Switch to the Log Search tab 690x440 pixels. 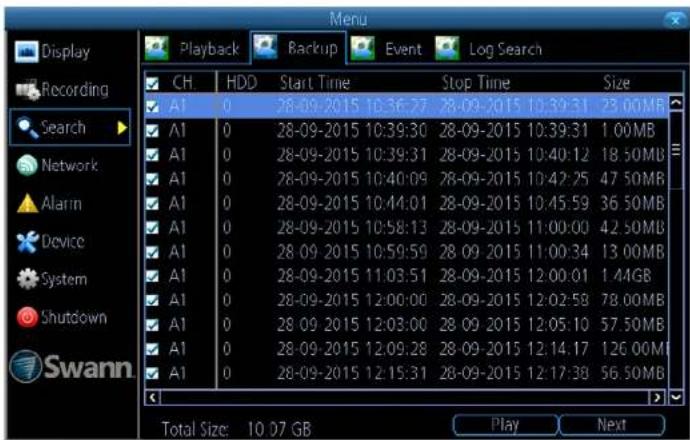point(489,48)
